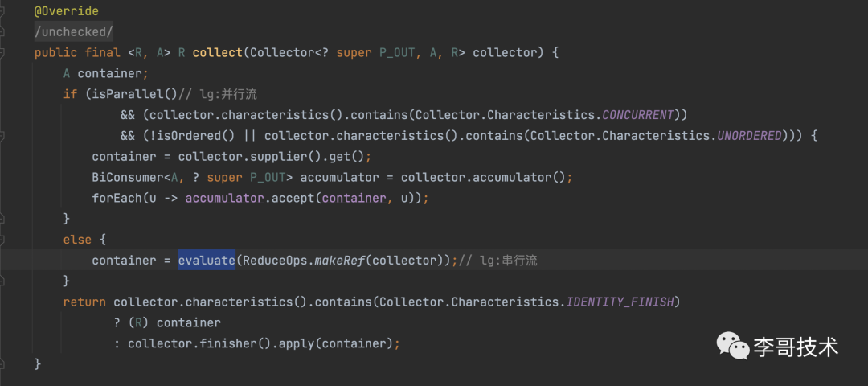The image size is (868, 386).
Task: Click the underlined container argument in accept
Action: tap(354, 198)
